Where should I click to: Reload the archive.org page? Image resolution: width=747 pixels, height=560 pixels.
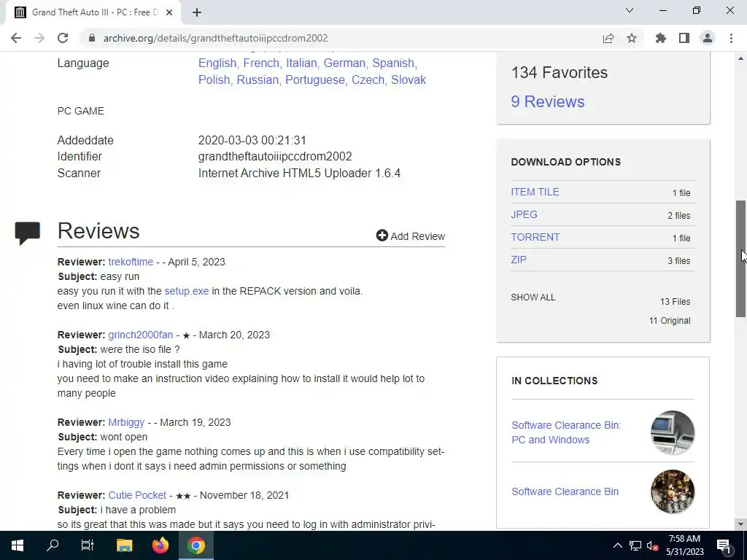63,38
